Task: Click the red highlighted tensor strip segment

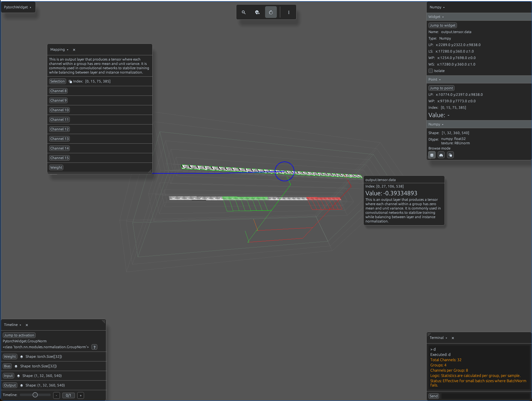Action: click(323, 199)
